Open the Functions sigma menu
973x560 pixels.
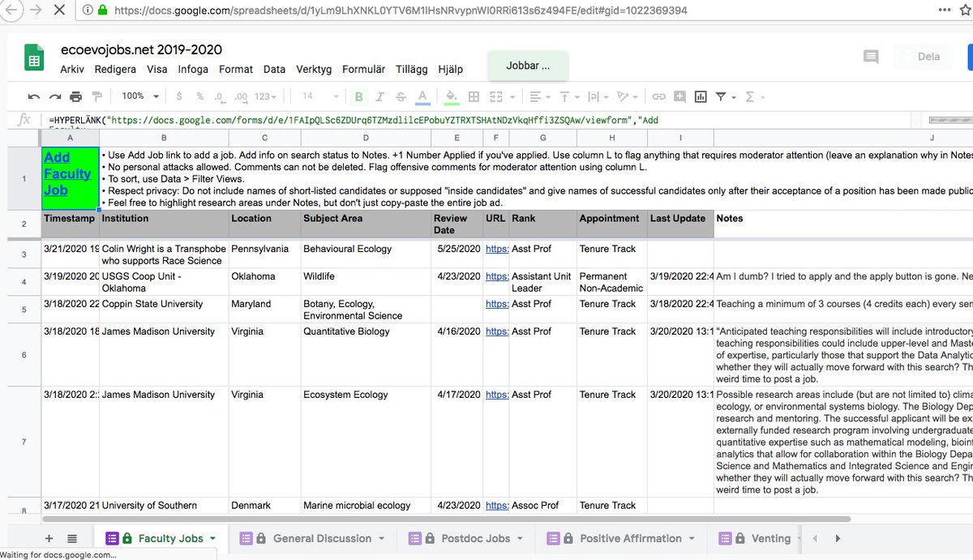[753, 96]
